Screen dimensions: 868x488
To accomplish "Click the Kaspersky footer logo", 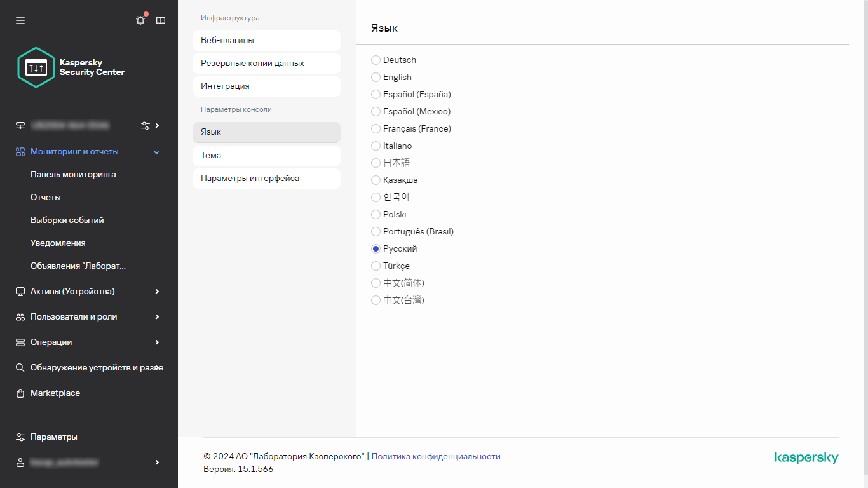I will pyautogui.click(x=806, y=458).
